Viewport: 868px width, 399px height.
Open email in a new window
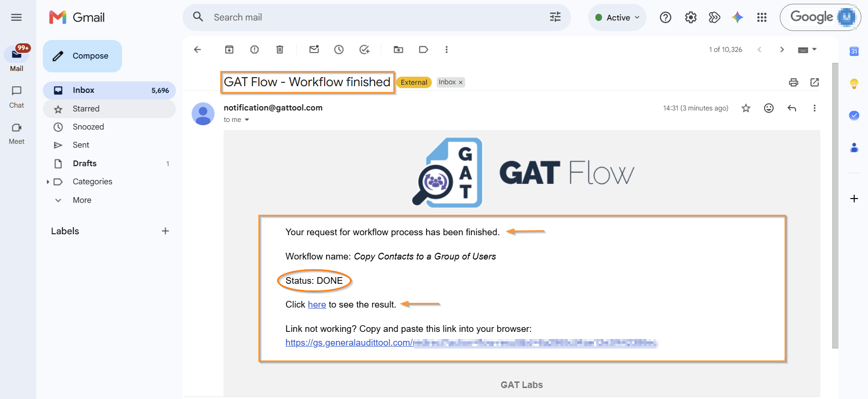815,82
